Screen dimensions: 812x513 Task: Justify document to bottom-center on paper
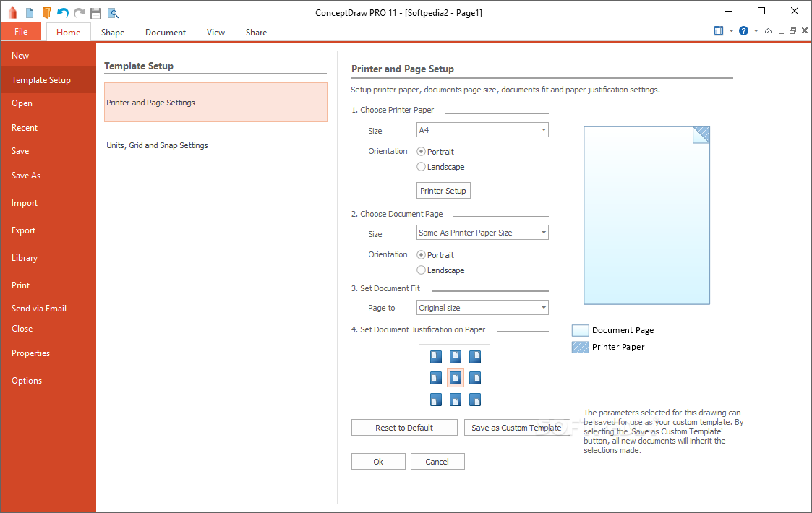(x=456, y=400)
